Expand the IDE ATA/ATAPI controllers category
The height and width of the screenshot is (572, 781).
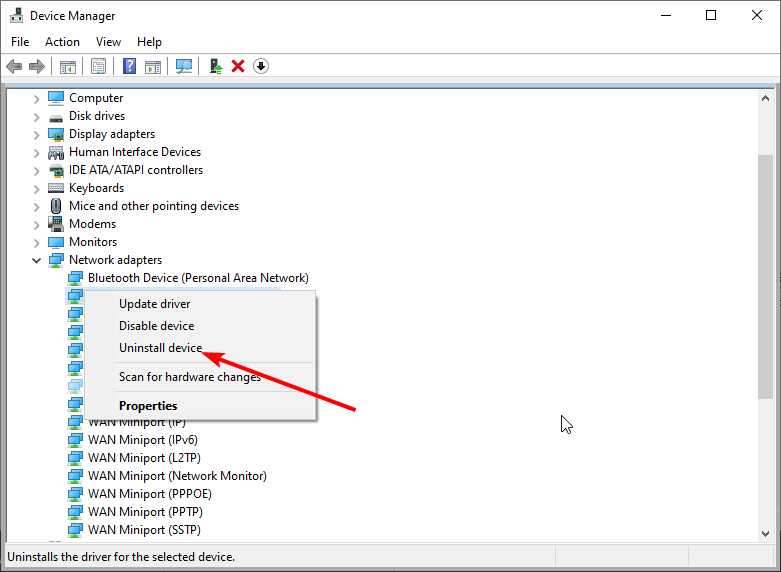point(36,170)
